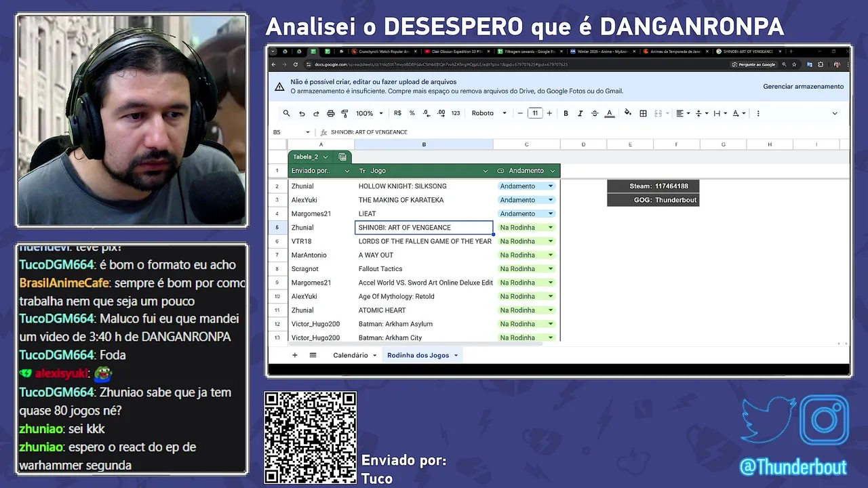Select cell Fallout Tactics
This screenshot has height=488, width=868.
click(x=424, y=269)
